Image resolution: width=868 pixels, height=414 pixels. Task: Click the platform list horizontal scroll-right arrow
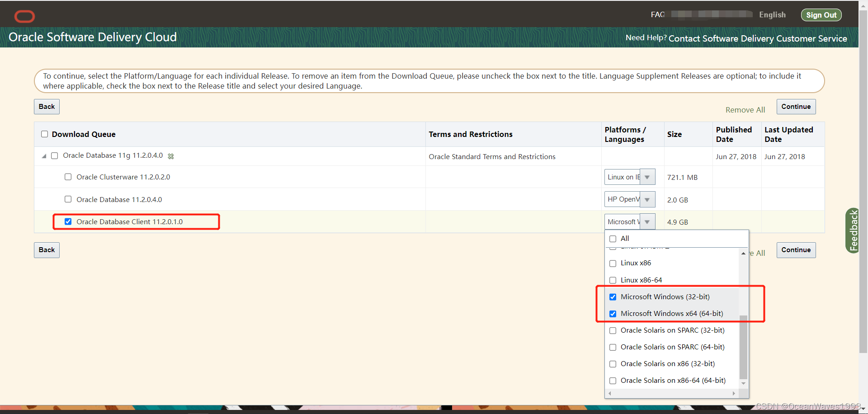coord(734,394)
